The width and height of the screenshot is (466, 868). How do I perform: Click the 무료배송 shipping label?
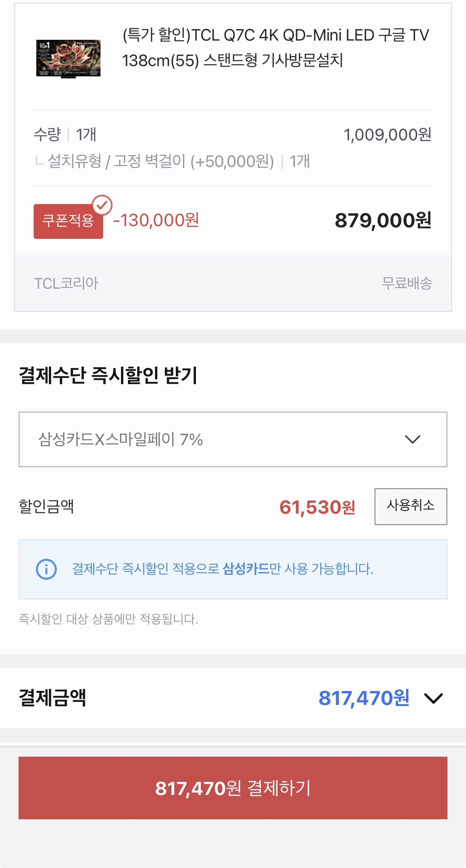[x=406, y=283]
